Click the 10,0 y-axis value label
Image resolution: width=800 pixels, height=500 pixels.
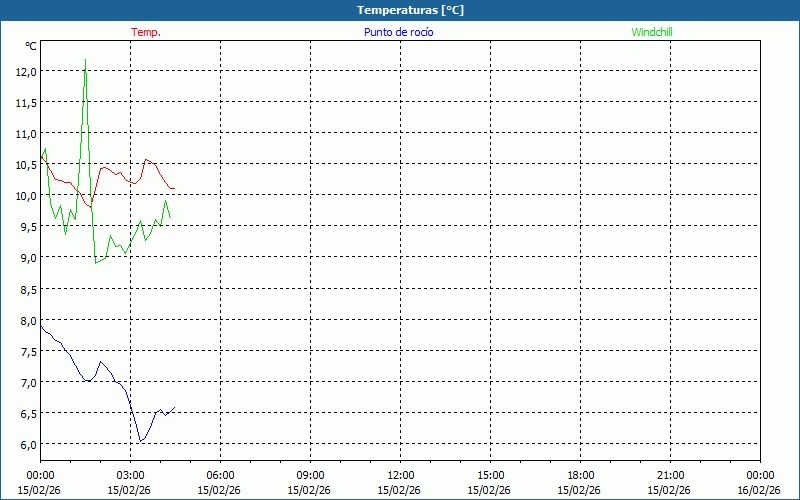pyautogui.click(x=25, y=196)
